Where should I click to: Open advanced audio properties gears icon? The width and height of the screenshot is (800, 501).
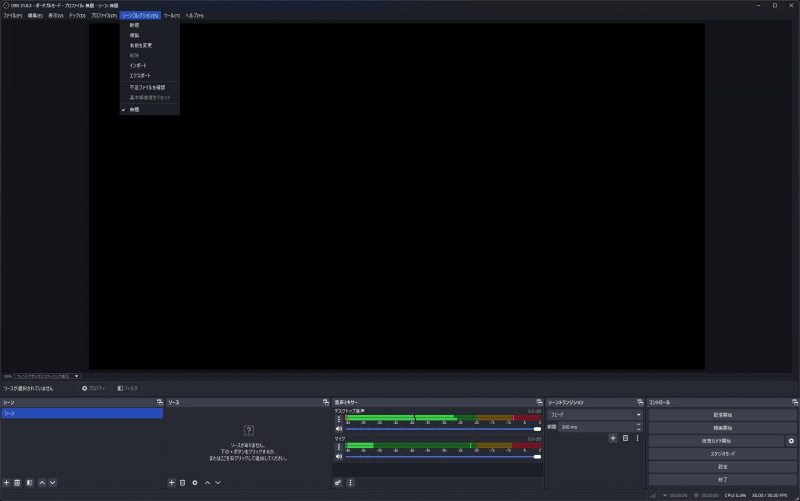[338, 483]
